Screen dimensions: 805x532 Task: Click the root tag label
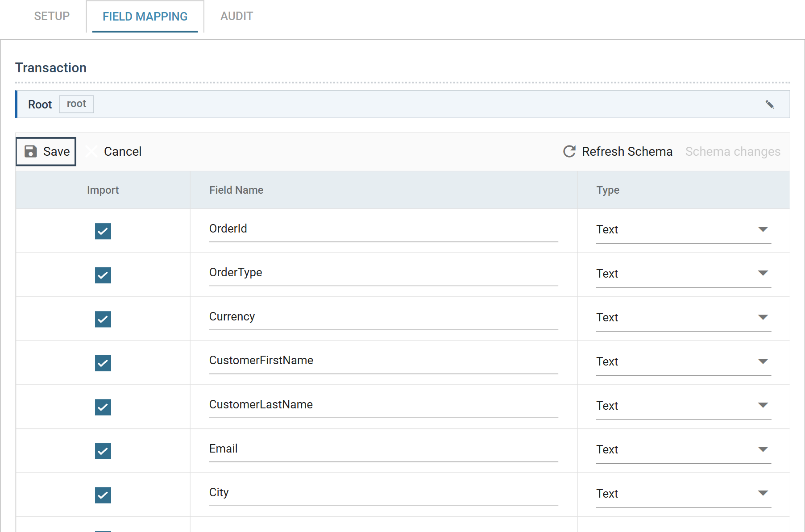[x=76, y=104]
